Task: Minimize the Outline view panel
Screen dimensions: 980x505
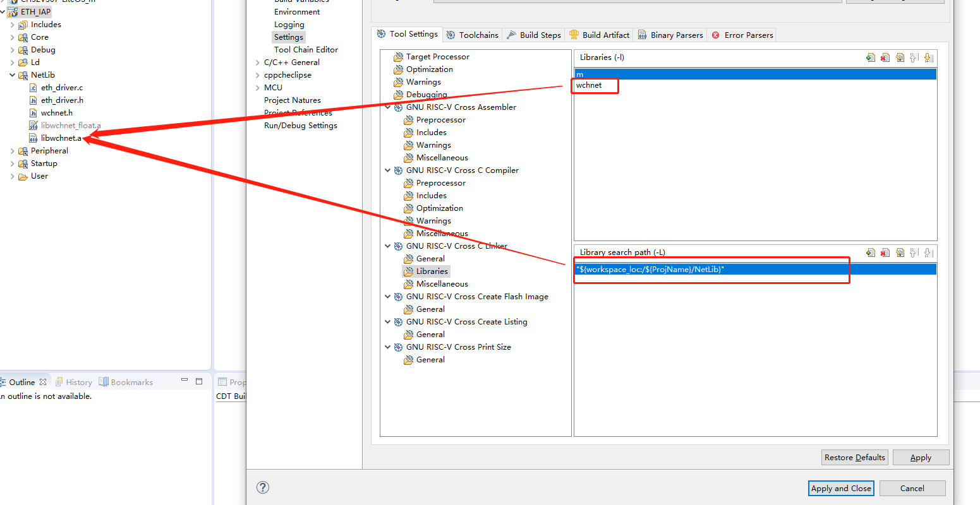Action: [185, 381]
